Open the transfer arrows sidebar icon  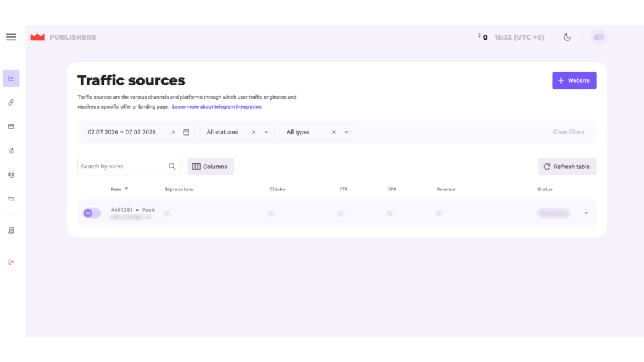point(11,199)
